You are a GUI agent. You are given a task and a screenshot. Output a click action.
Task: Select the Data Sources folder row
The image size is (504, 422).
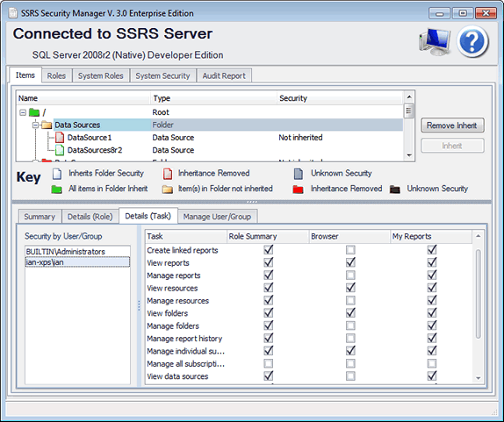pyautogui.click(x=210, y=125)
